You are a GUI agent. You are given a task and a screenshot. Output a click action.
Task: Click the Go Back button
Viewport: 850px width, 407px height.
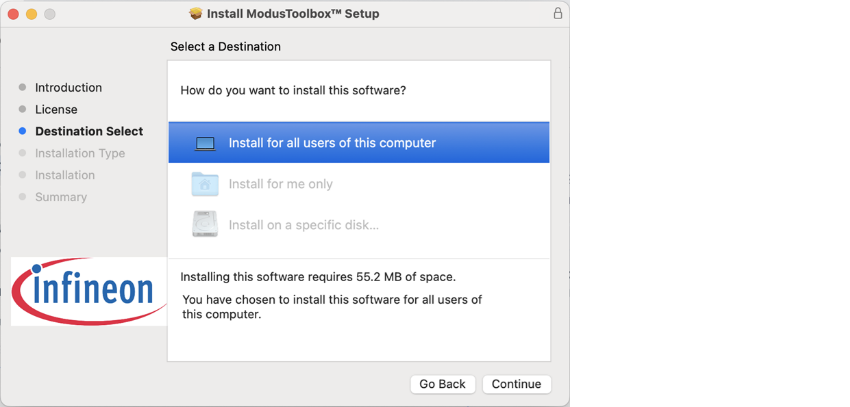point(442,384)
